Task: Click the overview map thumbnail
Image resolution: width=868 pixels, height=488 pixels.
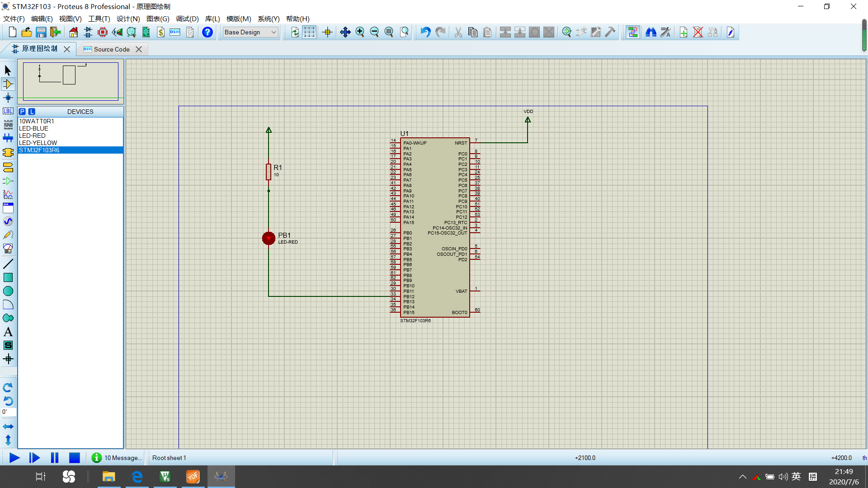Action: pos(71,81)
